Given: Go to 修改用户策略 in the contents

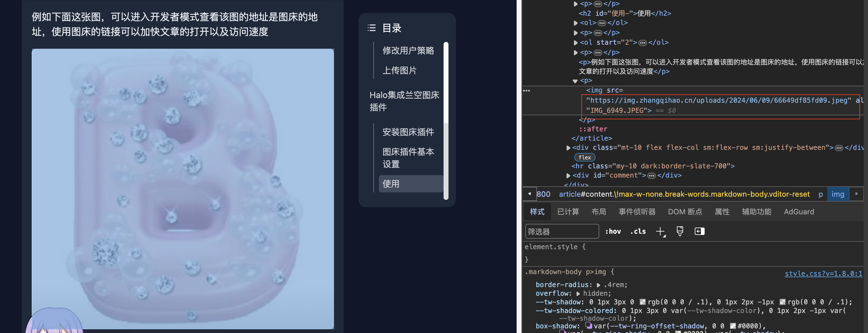Looking at the screenshot, I should point(408,51).
